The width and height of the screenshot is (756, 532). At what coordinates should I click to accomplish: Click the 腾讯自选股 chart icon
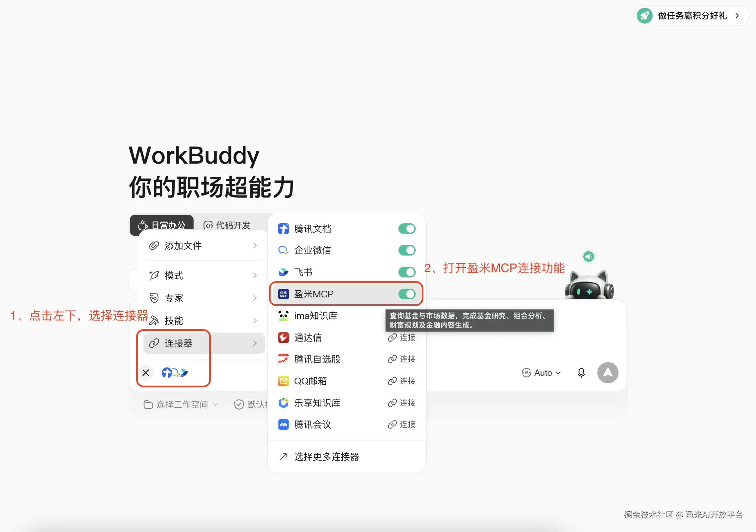pyautogui.click(x=283, y=359)
